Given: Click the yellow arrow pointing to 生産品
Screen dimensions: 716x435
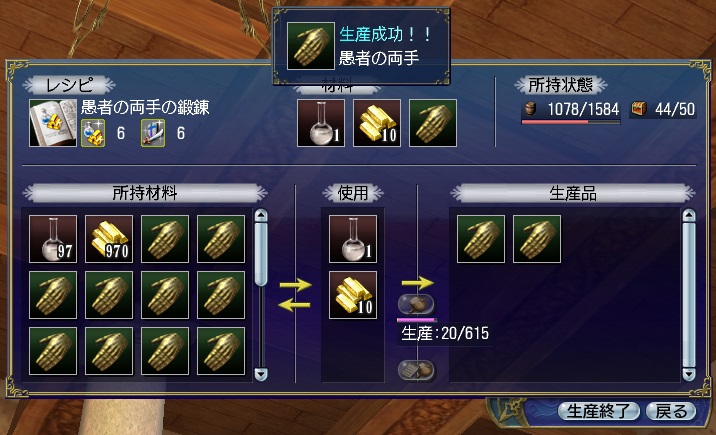Looking at the screenshot, I should click(x=417, y=283).
